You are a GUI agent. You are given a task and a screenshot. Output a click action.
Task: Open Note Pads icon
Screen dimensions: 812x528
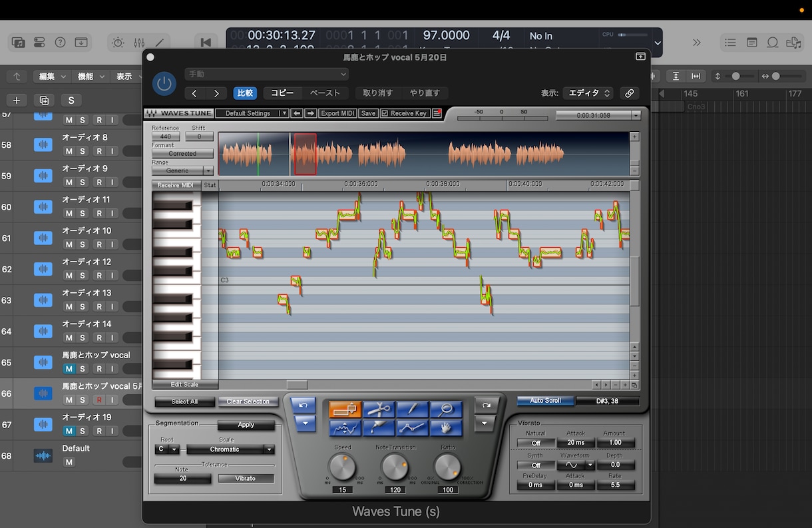point(752,42)
